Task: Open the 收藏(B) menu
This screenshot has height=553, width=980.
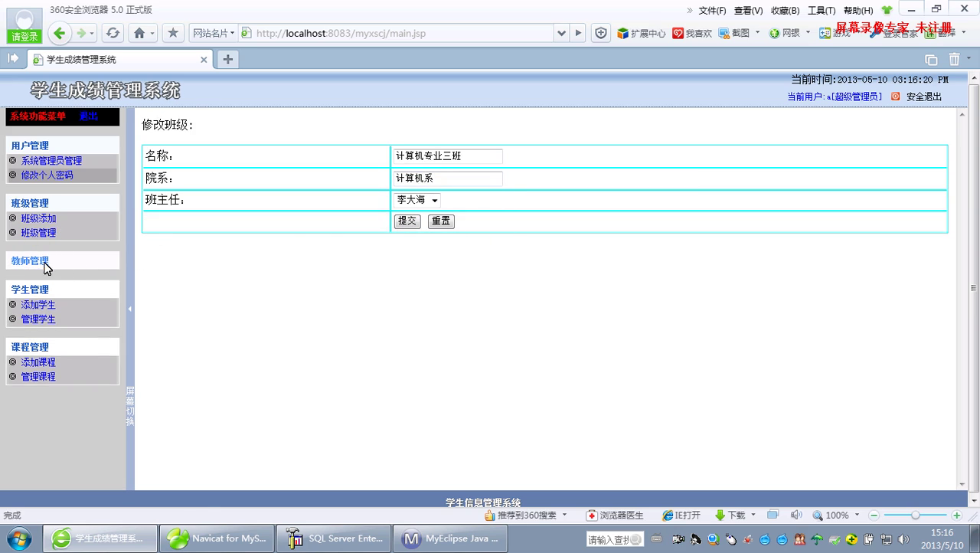Action: (x=785, y=10)
